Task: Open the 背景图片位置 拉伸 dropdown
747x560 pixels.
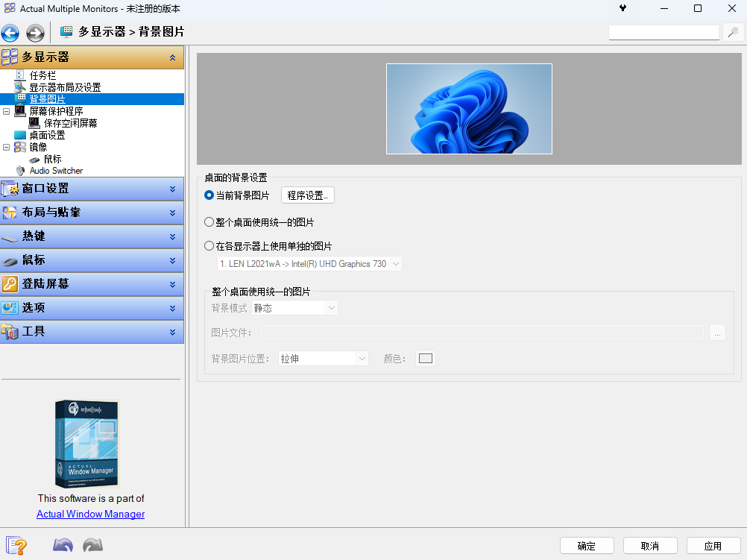Action: pyautogui.click(x=323, y=359)
